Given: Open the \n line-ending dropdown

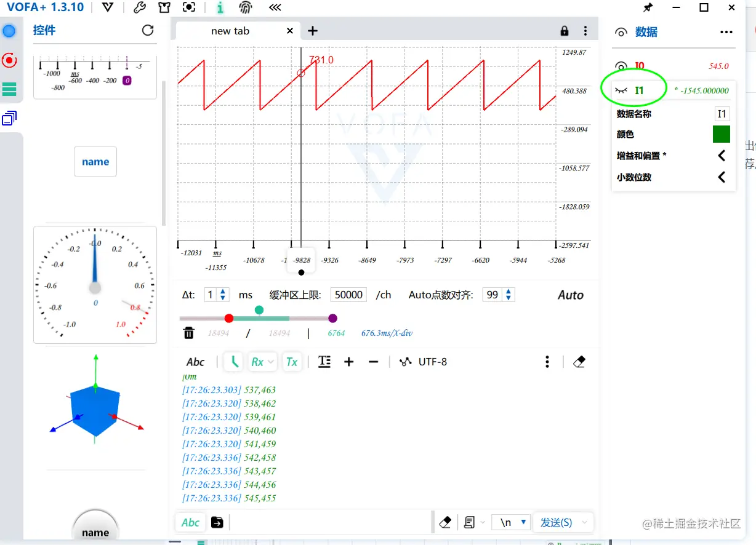Looking at the screenshot, I should coord(510,522).
